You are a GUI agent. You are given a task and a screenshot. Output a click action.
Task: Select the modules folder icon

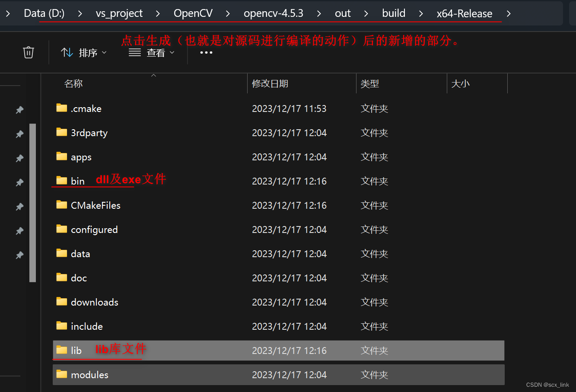coord(62,374)
